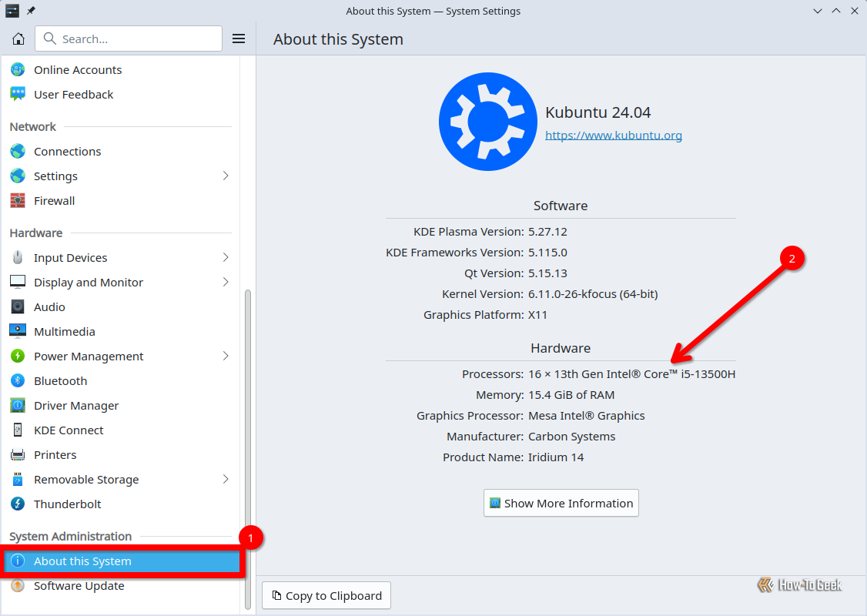Image resolution: width=867 pixels, height=616 pixels.
Task: Pin the settings window with the pin icon
Action: tap(29, 11)
